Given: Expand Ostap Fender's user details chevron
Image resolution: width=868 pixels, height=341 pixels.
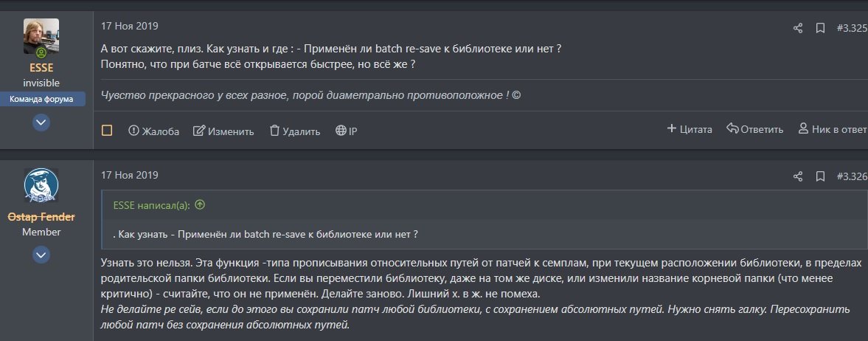Looking at the screenshot, I should (x=41, y=255).
